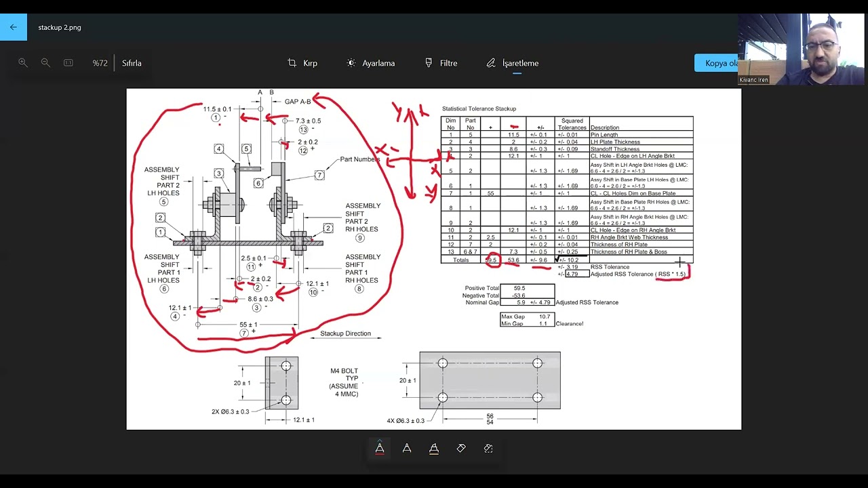Reset edits with Sıfırla
The width and height of the screenshot is (868, 488).
pos(132,63)
